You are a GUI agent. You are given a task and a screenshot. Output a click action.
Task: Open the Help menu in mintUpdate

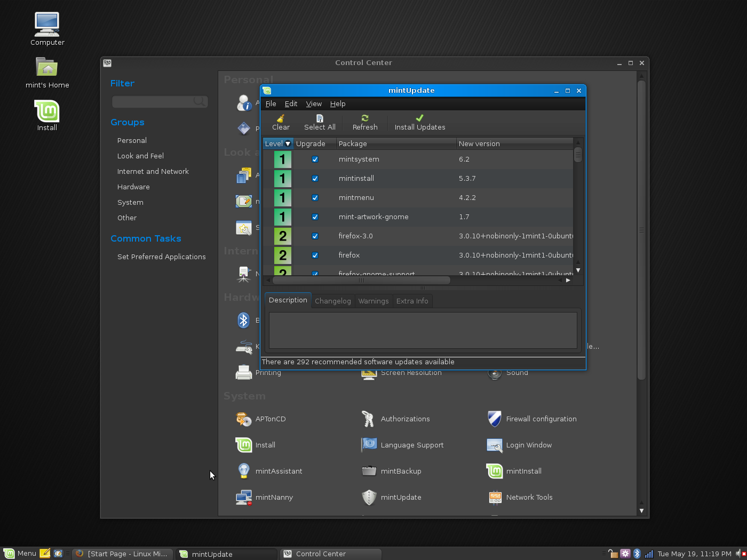(x=338, y=104)
